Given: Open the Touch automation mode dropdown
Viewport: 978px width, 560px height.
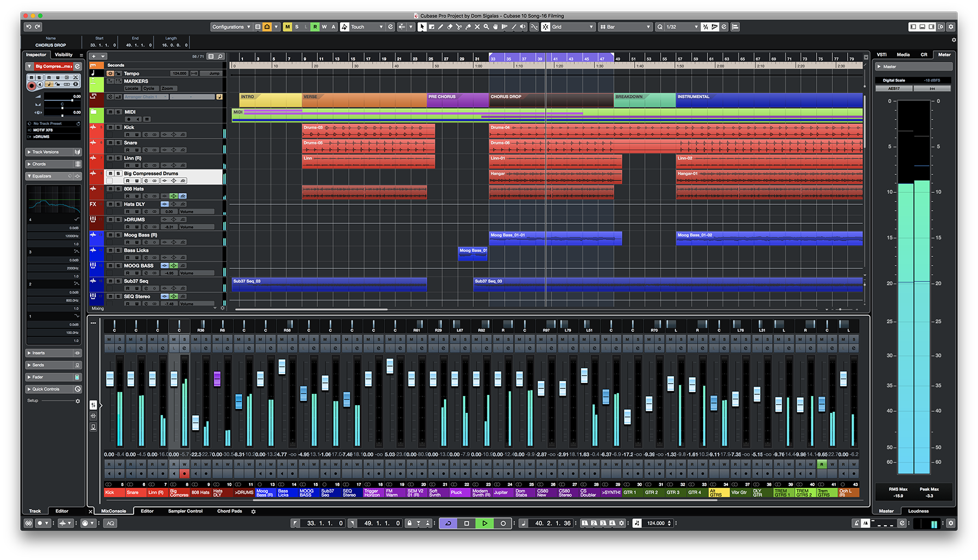Looking at the screenshot, I should [x=367, y=27].
